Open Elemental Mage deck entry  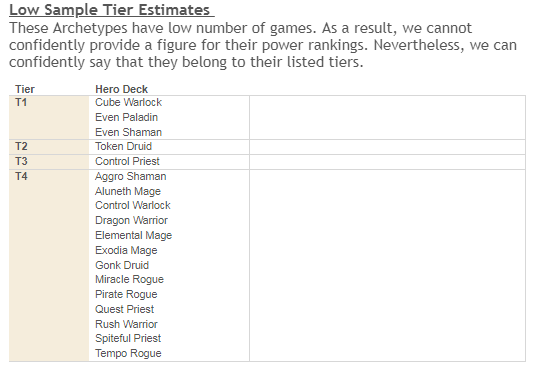(134, 235)
